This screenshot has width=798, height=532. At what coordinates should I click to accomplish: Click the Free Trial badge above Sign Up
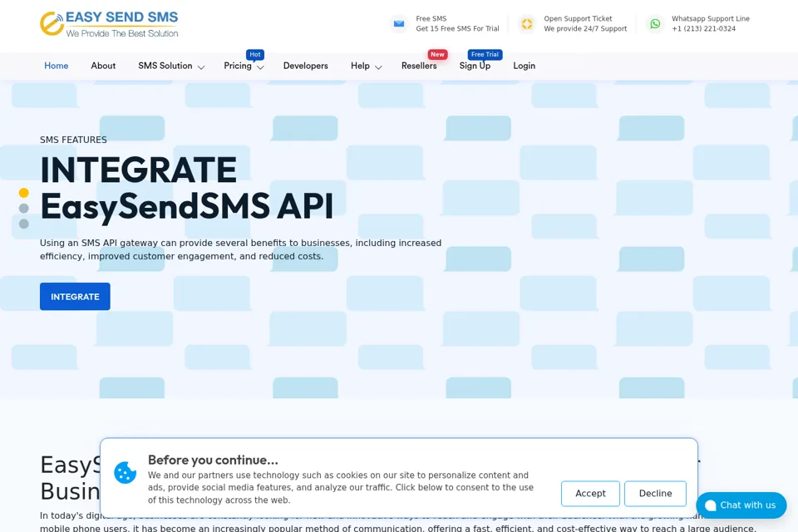pyautogui.click(x=485, y=55)
